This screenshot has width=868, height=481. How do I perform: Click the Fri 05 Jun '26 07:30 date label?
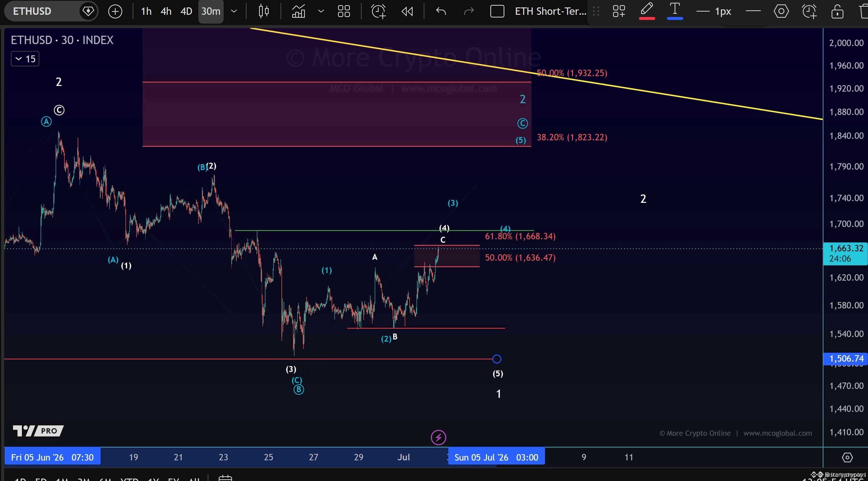pos(52,457)
